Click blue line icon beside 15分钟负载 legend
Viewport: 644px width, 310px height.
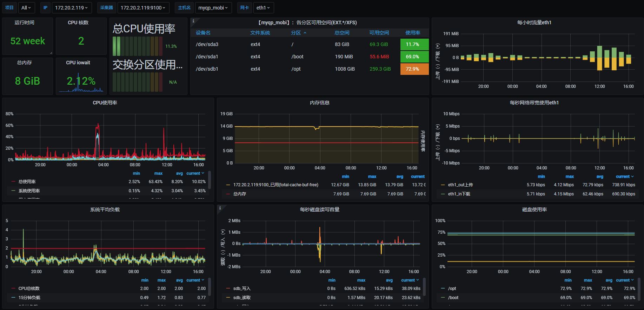pos(13,298)
